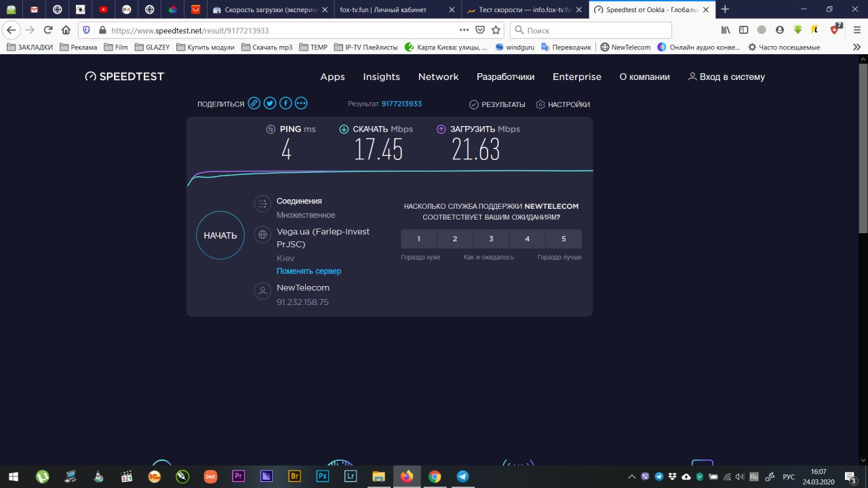This screenshot has height=488, width=868.
Task: Open the pinned Gmail tab
Action: [x=34, y=9]
